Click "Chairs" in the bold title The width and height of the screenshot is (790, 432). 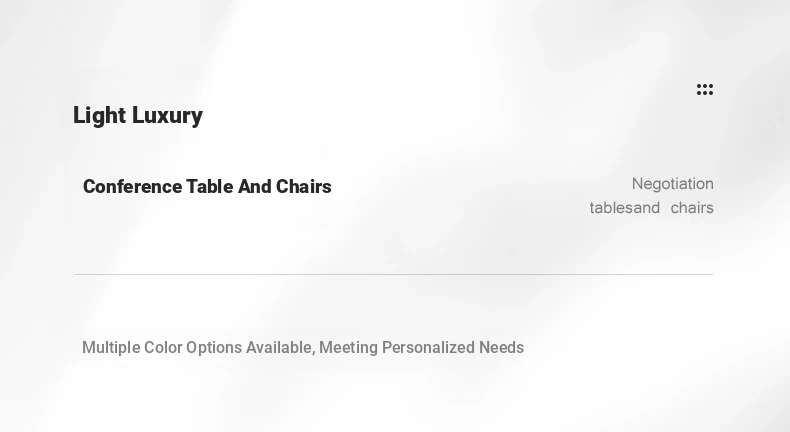(x=304, y=187)
